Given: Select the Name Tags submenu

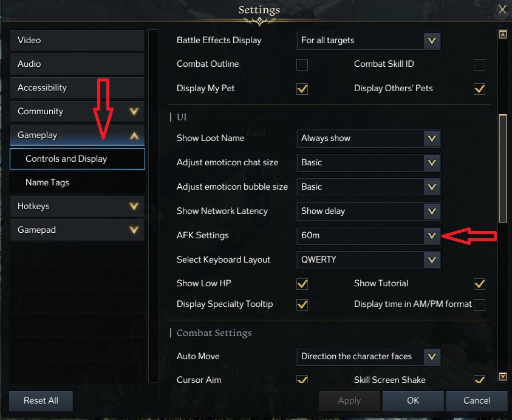Looking at the screenshot, I should click(77, 183).
